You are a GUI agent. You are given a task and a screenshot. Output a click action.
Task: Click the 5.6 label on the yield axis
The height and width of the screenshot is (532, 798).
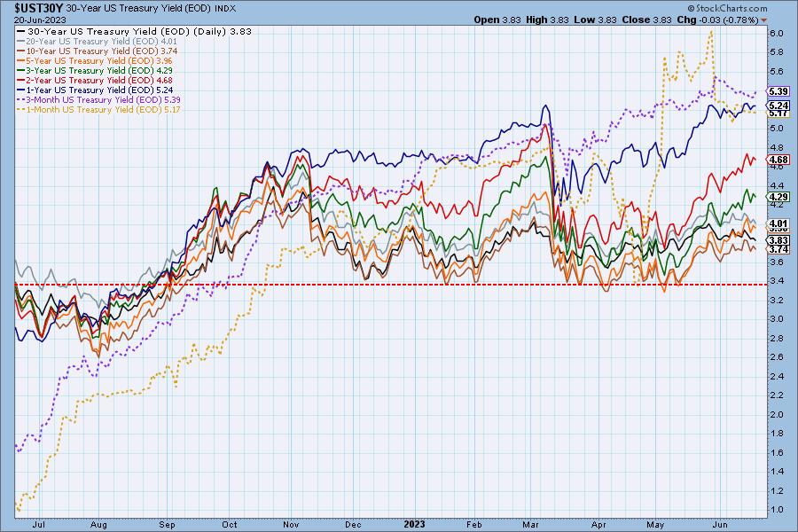pos(777,71)
